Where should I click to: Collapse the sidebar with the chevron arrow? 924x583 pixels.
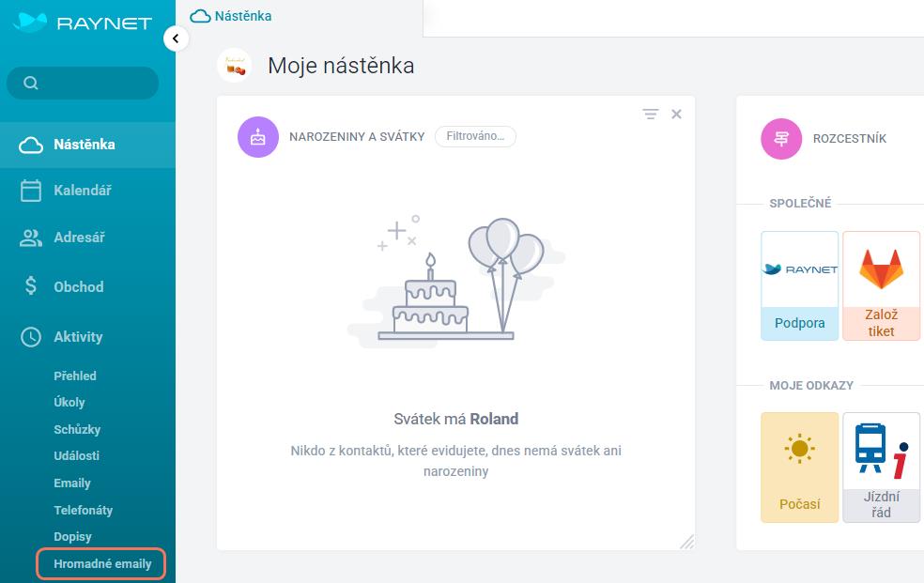click(176, 38)
